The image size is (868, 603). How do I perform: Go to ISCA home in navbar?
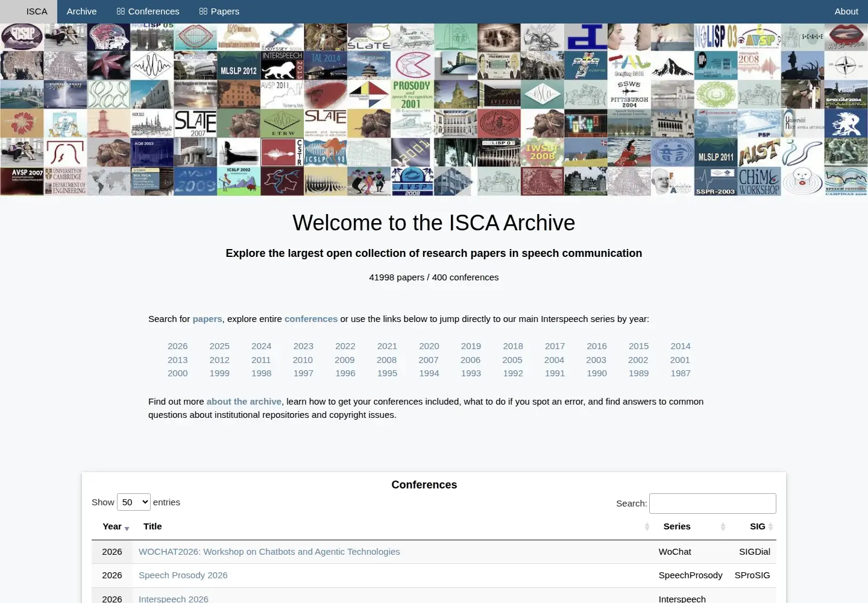point(37,11)
